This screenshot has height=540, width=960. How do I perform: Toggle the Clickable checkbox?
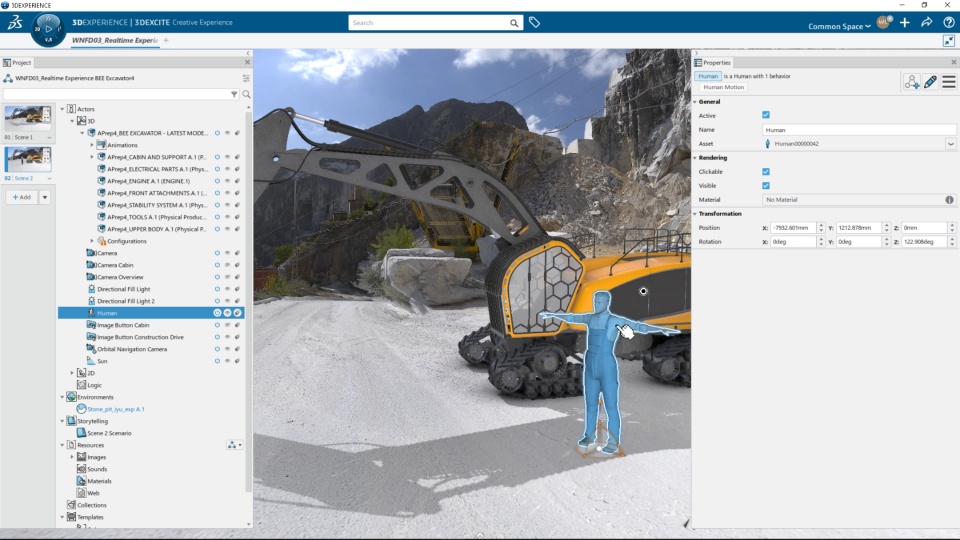(766, 172)
